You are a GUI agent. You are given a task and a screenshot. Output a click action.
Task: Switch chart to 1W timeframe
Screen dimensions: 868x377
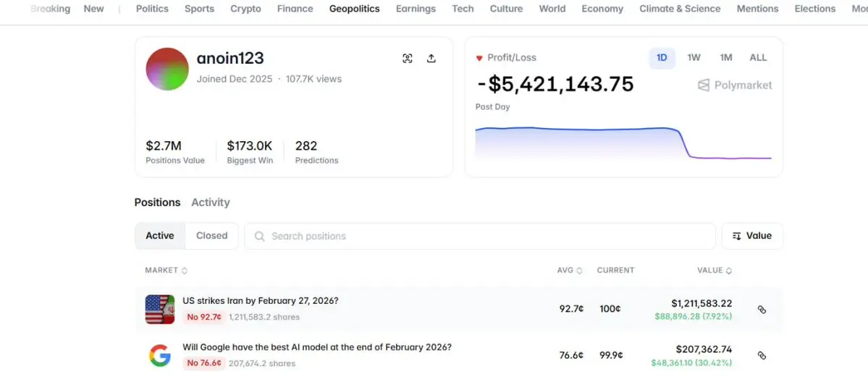click(694, 58)
